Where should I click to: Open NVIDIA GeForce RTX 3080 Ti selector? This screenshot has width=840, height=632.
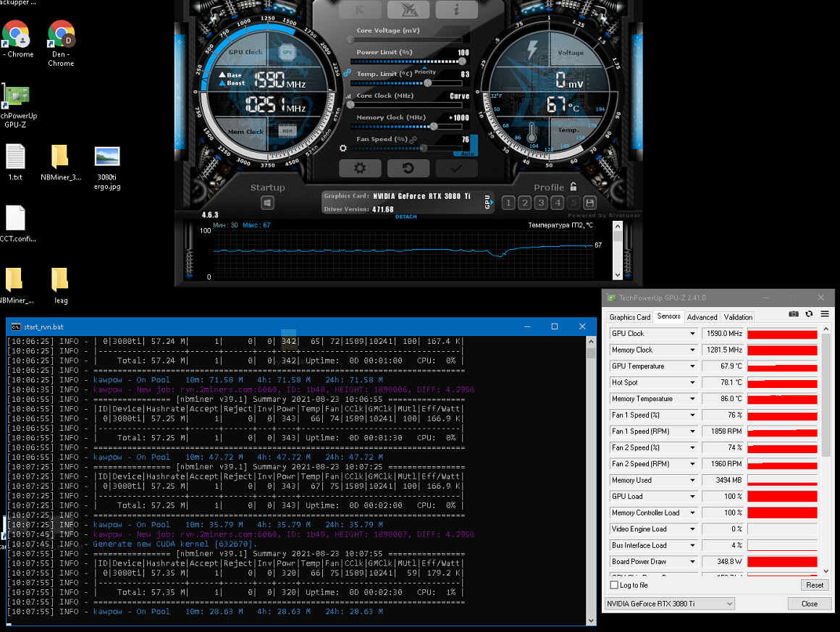(x=670, y=604)
